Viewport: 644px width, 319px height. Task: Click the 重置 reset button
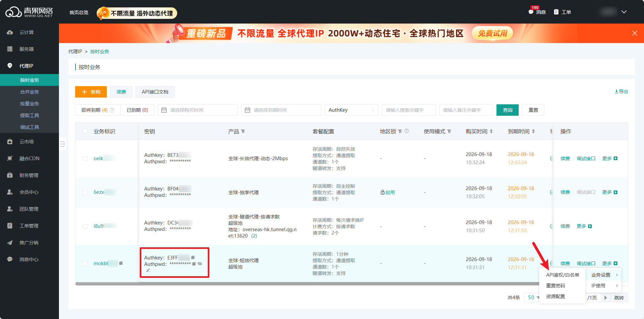pyautogui.click(x=533, y=110)
